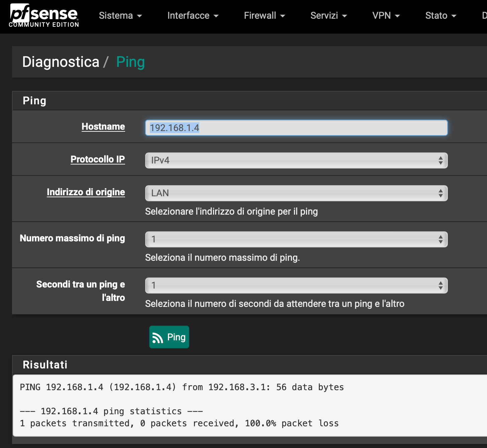Viewport: 487px width, 448px height.
Task: Open the Interfacce menu
Action: 193,16
